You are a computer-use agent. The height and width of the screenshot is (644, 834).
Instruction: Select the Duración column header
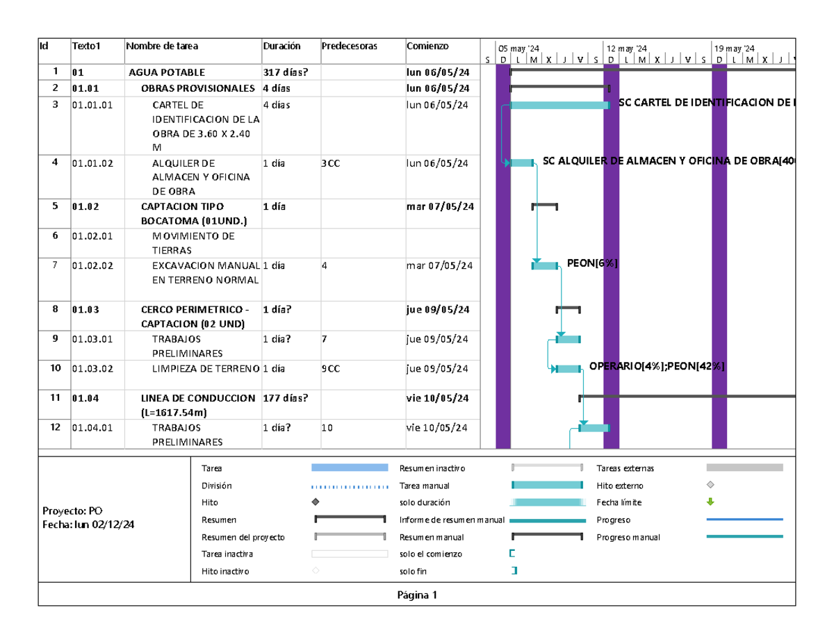281,47
